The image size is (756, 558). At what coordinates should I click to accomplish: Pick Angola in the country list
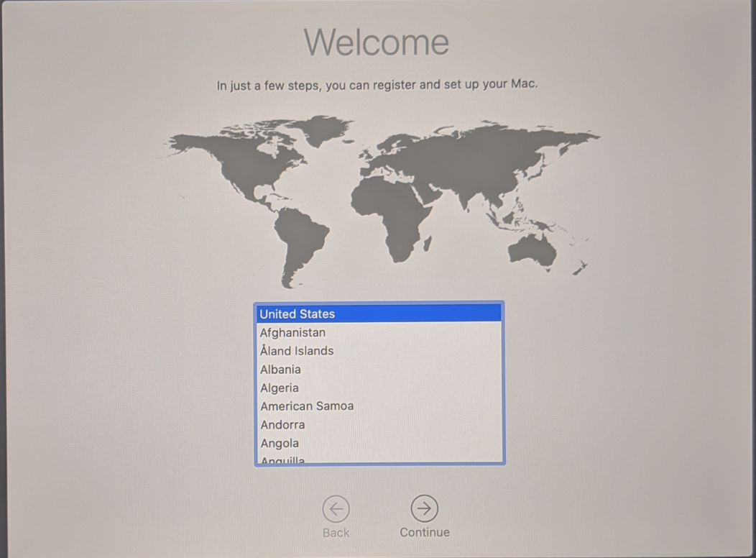[379, 443]
